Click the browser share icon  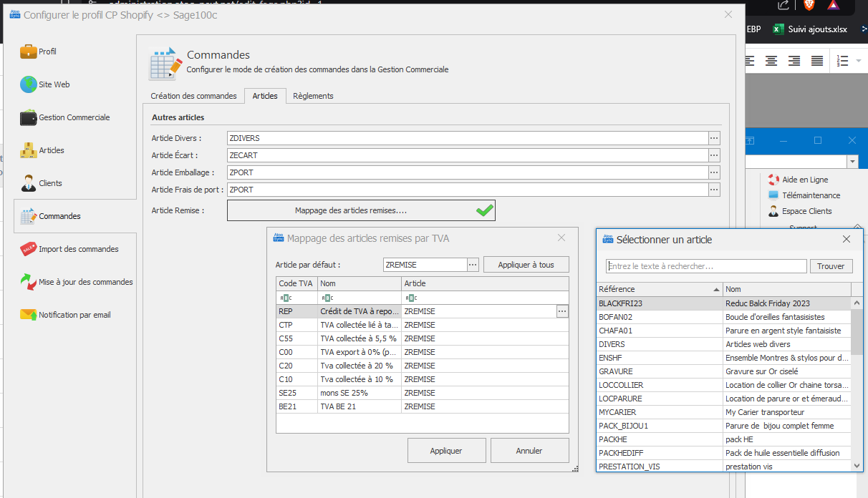click(783, 5)
